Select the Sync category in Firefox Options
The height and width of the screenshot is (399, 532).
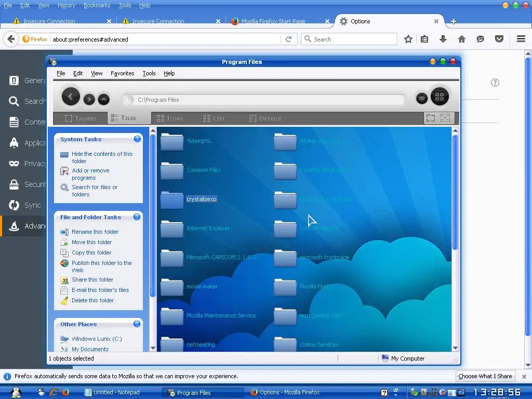click(25, 205)
